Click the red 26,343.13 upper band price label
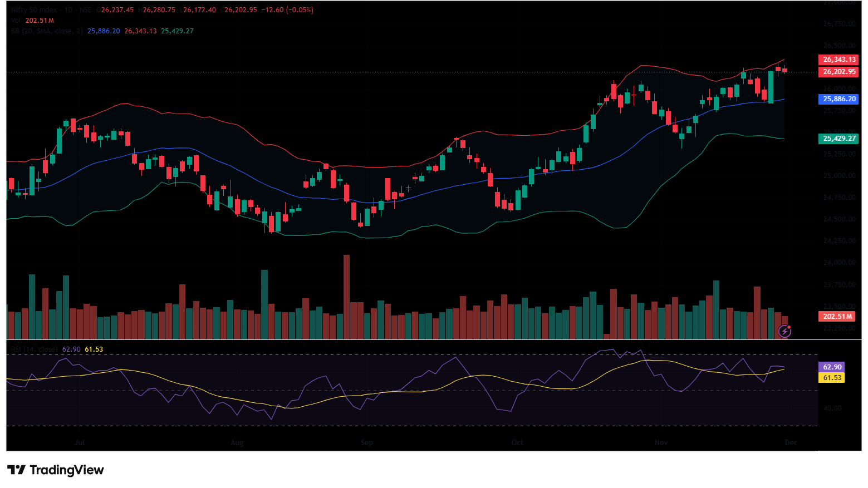 tap(838, 60)
